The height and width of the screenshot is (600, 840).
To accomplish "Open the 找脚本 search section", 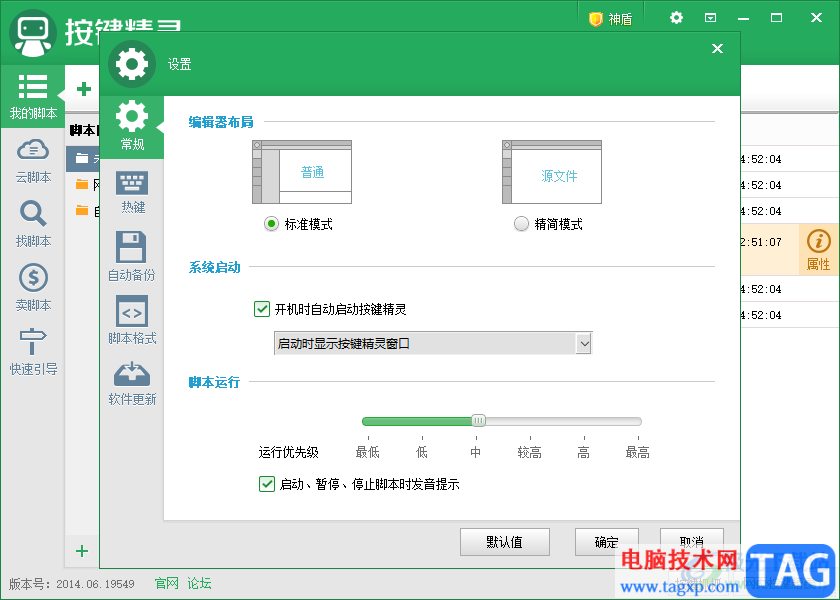I will coord(33,224).
